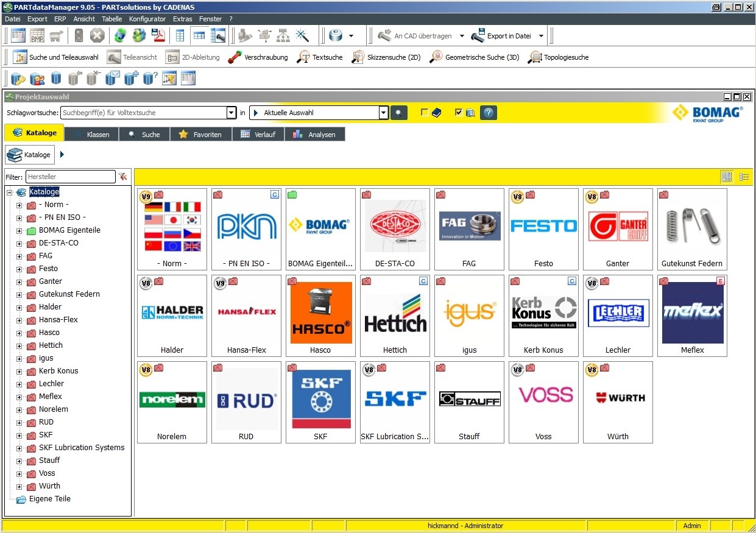Image resolution: width=756 pixels, height=533 pixels.
Task: Select Kerb Konus in the tree
Action: pyautogui.click(x=58, y=371)
